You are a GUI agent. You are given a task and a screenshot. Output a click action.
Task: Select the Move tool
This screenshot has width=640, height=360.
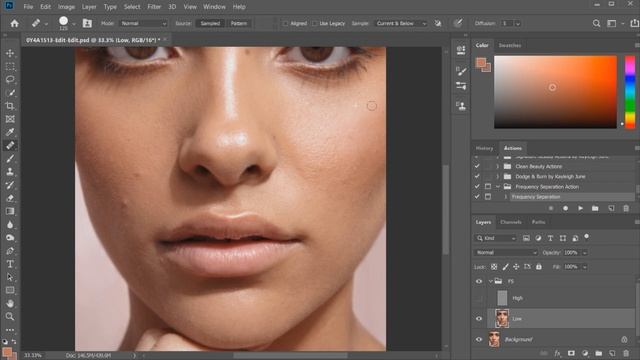(x=10, y=53)
